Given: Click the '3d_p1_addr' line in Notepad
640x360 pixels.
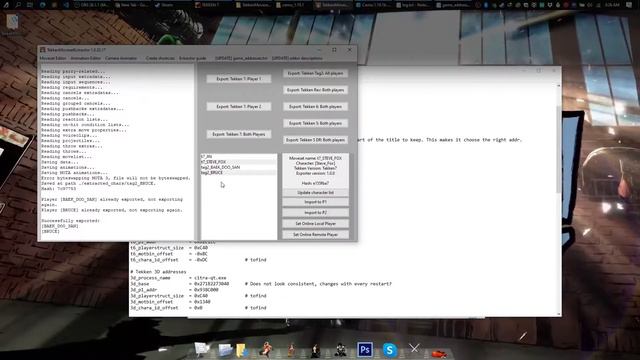Looking at the screenshot, I should point(174,290).
